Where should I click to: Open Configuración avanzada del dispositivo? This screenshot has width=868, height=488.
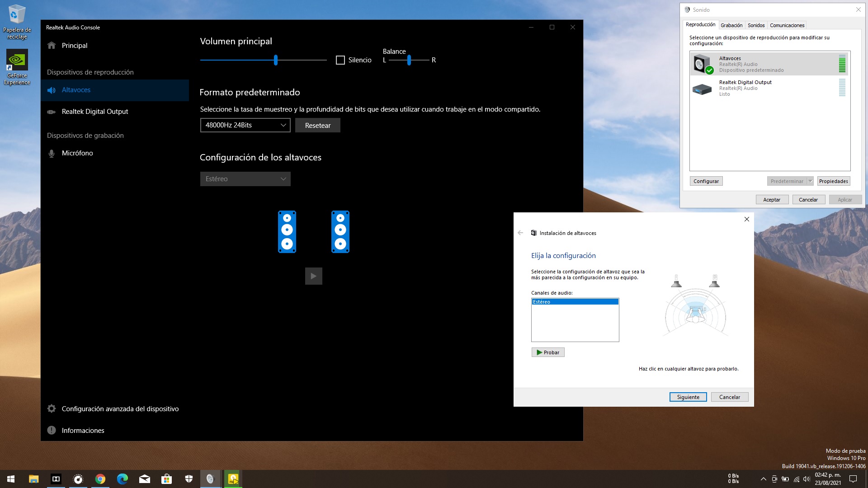coord(115,409)
